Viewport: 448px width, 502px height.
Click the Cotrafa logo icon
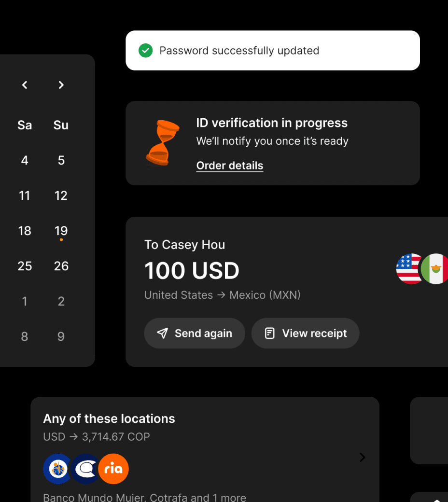click(85, 469)
